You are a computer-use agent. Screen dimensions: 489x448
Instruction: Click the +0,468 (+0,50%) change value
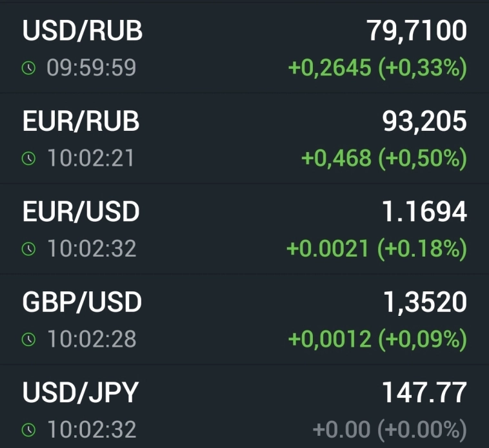[384, 159]
